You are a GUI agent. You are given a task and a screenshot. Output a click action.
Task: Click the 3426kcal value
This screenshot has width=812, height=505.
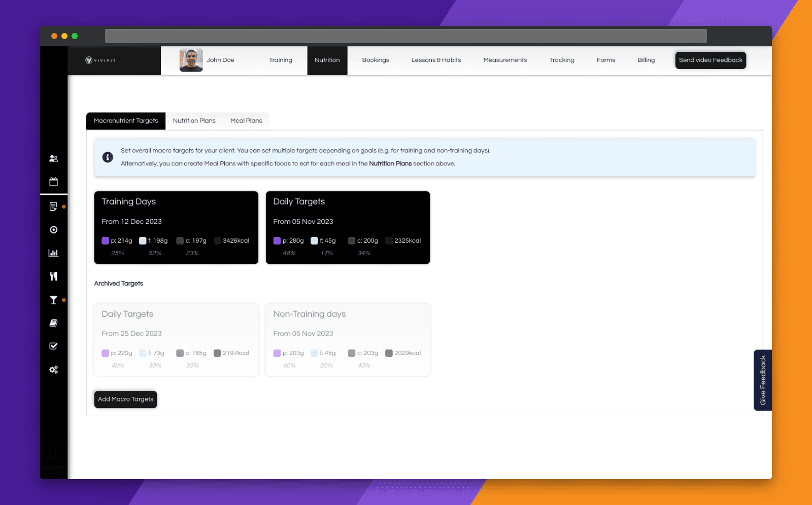point(236,241)
